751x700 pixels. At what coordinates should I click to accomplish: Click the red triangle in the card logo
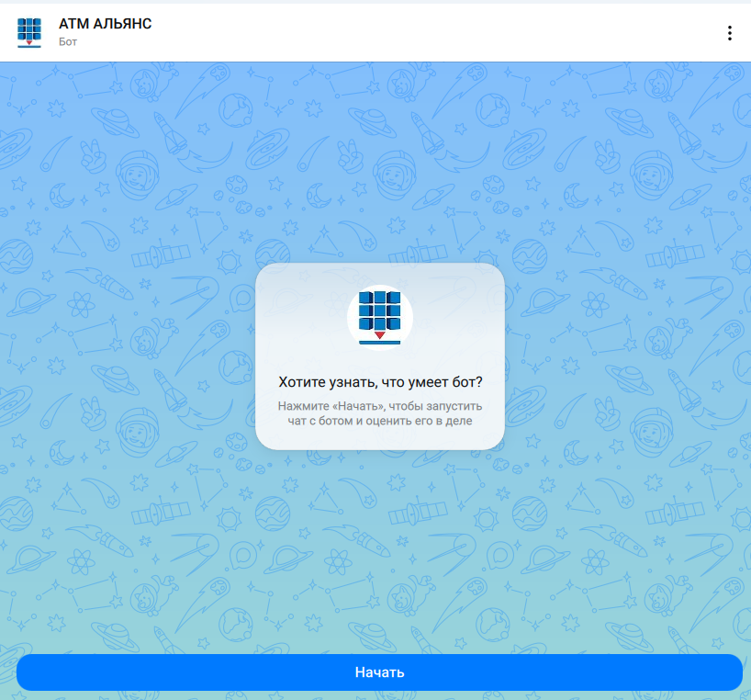380,336
